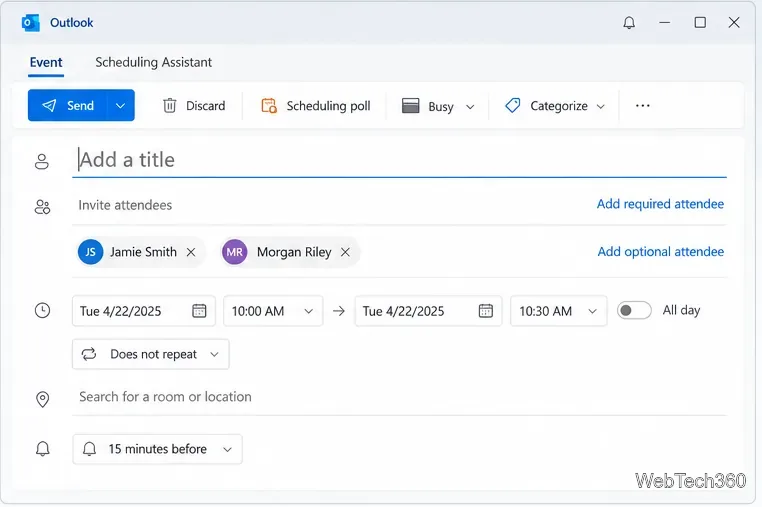Open notifications bell in title bar
The image size is (762, 507).
click(x=629, y=23)
